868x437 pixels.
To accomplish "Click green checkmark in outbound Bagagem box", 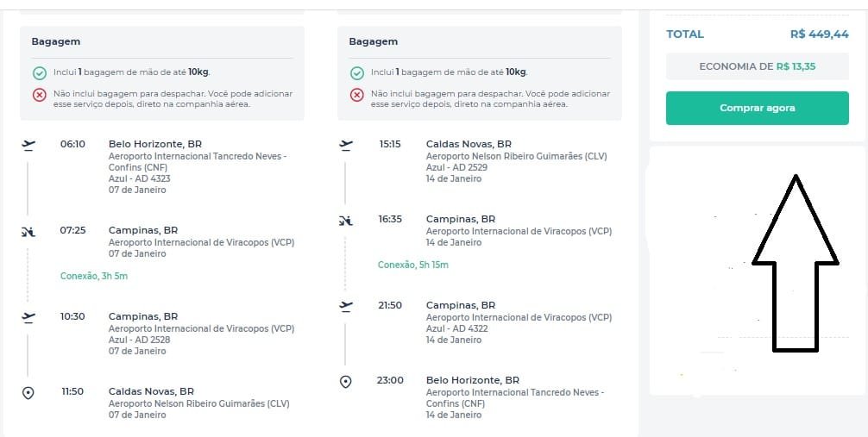I will pyautogui.click(x=40, y=73).
